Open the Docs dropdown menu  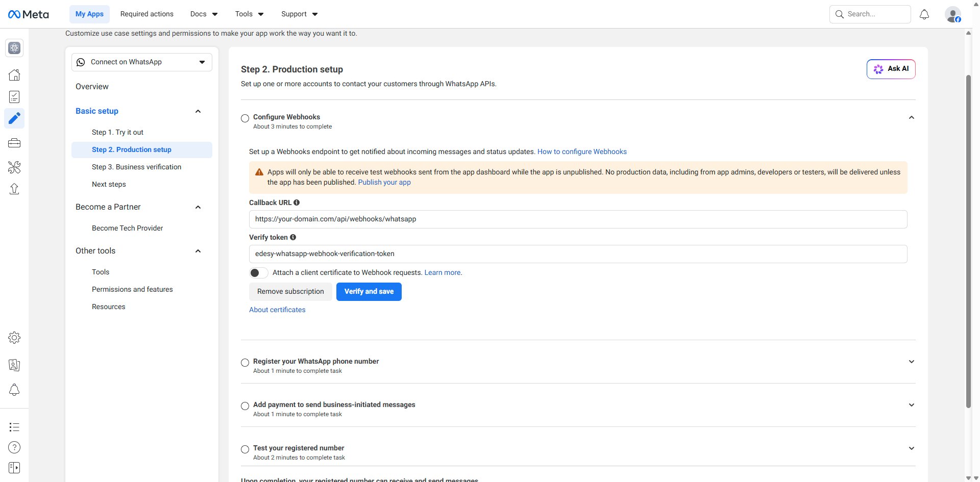[x=204, y=14]
